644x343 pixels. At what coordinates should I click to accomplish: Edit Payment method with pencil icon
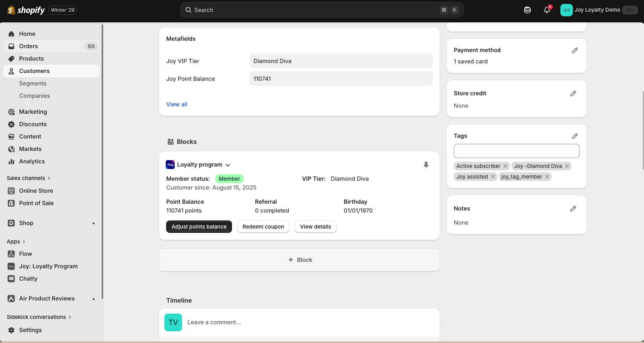click(x=575, y=50)
